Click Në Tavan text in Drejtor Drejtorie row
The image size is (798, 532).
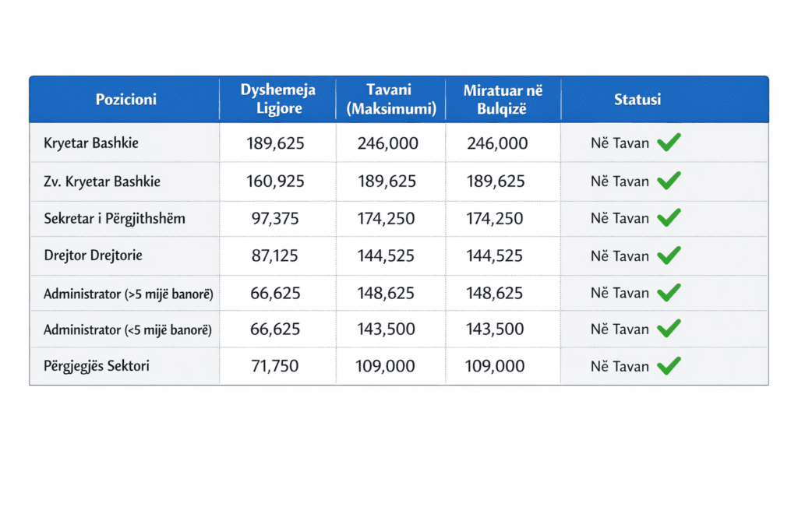point(620,256)
